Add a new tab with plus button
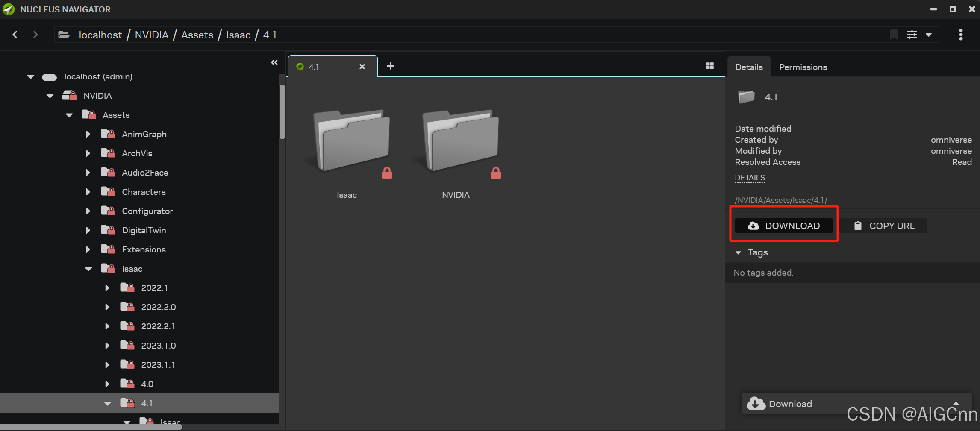Screen dimensions: 980x431 [390, 66]
